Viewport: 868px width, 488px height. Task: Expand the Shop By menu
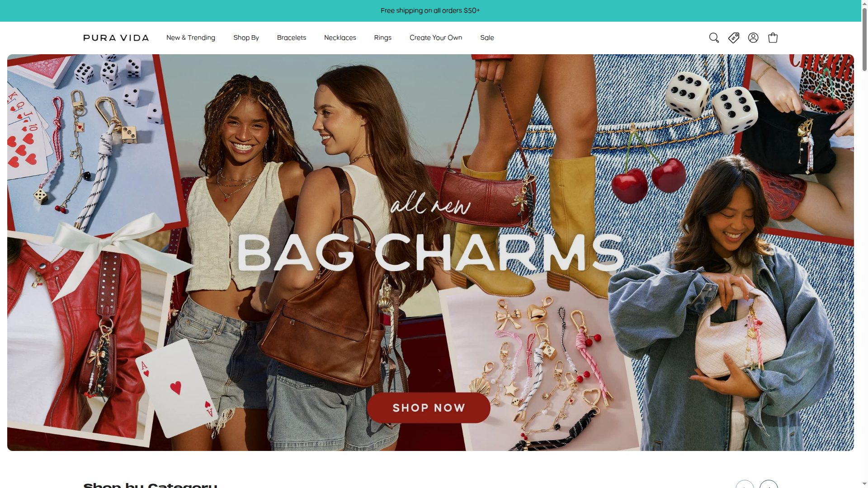[246, 38]
